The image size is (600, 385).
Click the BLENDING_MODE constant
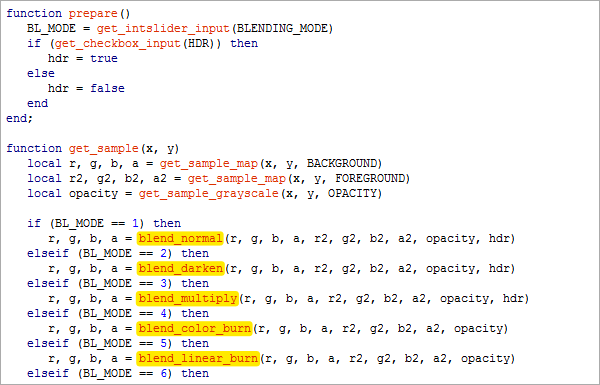[283, 29]
